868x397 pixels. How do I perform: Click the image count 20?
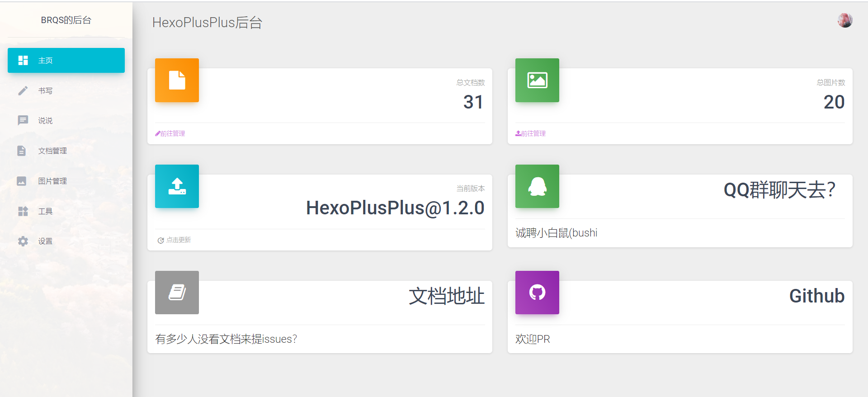[834, 102]
